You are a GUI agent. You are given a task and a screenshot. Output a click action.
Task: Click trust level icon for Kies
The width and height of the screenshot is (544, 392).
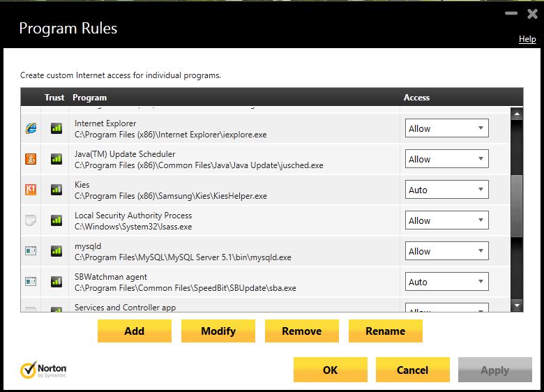point(56,190)
